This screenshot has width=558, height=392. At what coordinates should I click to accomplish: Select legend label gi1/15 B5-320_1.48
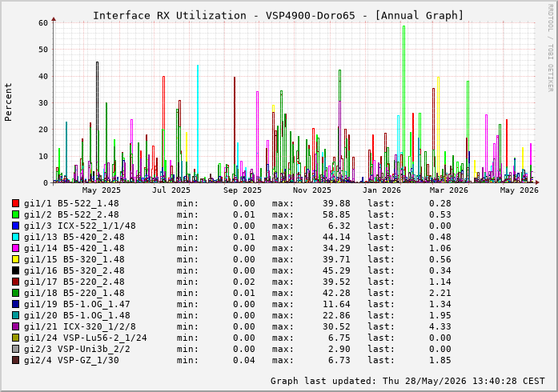click(74, 259)
